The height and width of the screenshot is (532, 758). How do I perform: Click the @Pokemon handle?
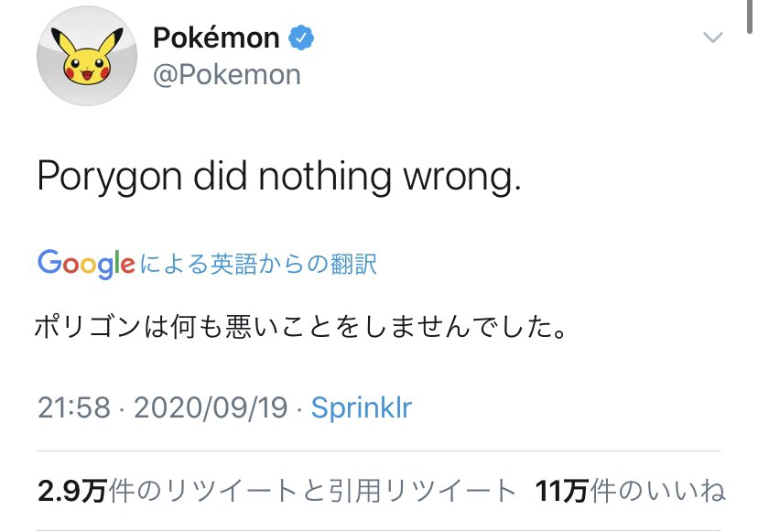coord(227,75)
